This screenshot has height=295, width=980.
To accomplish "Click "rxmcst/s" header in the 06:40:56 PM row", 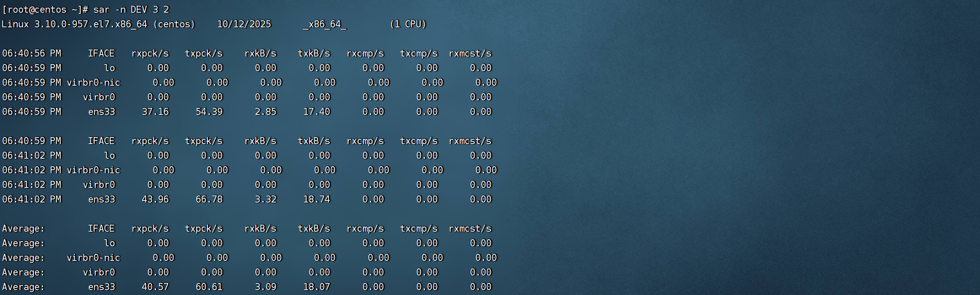I will point(470,53).
